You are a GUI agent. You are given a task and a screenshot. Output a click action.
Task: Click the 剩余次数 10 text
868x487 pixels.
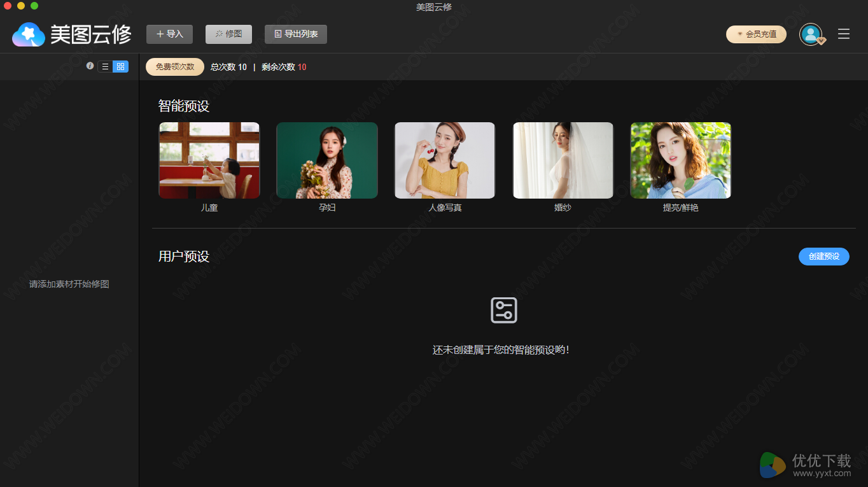coord(284,67)
